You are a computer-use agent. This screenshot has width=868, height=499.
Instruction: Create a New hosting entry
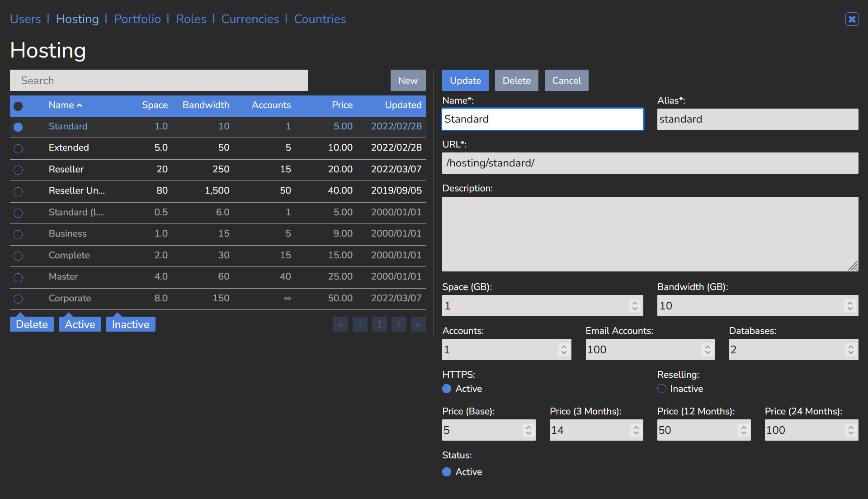(x=408, y=81)
